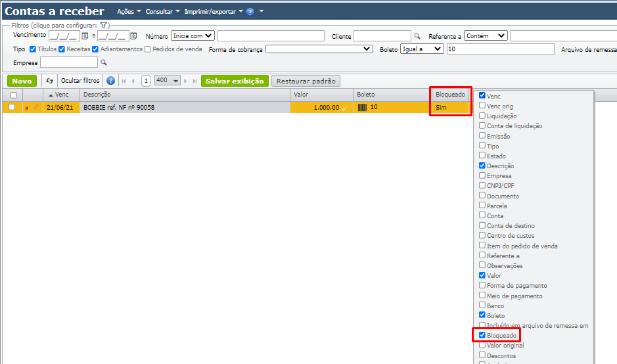Screen dimensions: 617x364
Task: Click the Boleto value field containing 10
Action: pos(501,49)
